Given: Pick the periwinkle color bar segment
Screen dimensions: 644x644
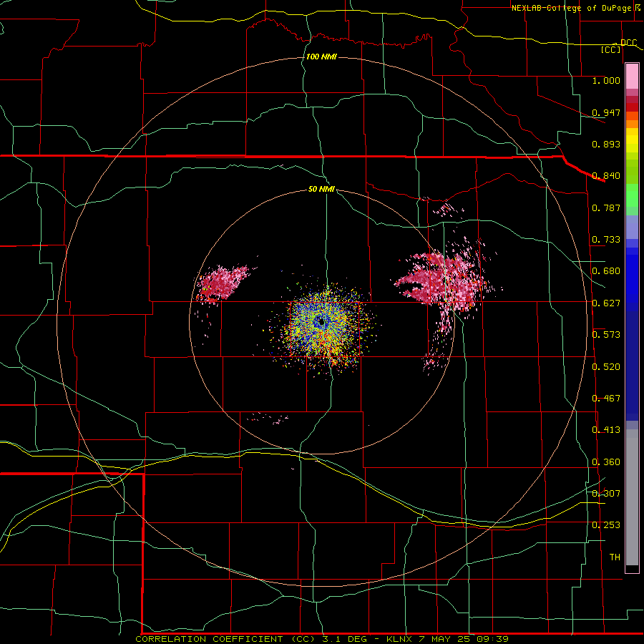Looking at the screenshot, I should point(632,228).
